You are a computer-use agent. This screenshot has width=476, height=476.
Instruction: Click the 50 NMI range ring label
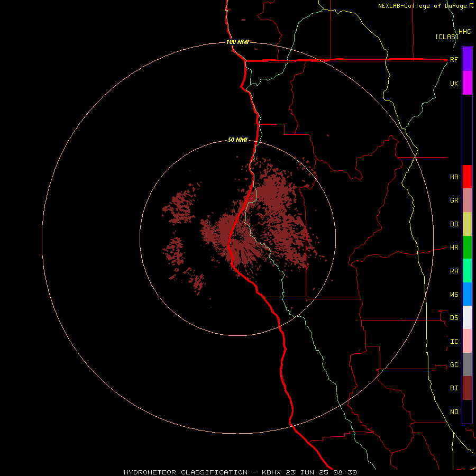point(237,140)
